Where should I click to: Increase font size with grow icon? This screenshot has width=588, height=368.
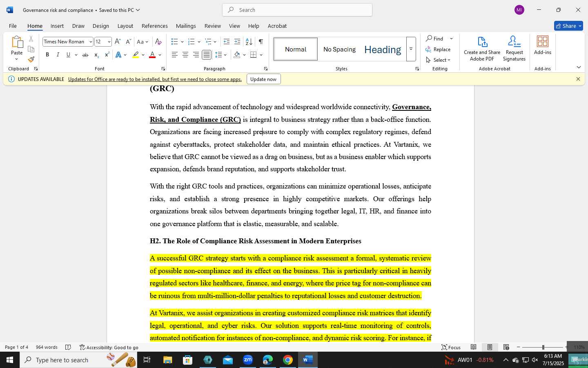pyautogui.click(x=118, y=42)
